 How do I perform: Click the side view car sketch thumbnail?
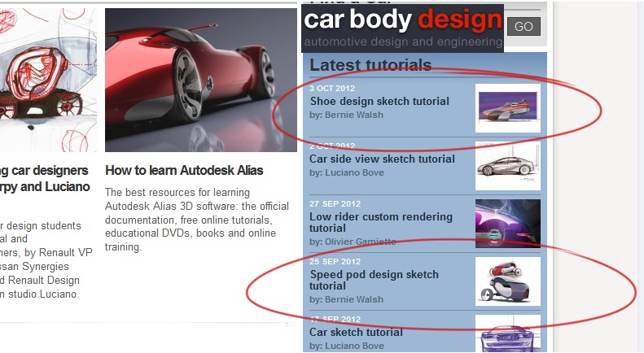click(508, 166)
